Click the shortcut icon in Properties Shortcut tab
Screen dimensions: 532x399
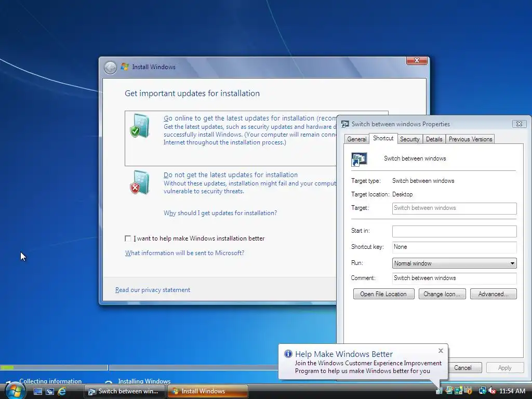(359, 159)
